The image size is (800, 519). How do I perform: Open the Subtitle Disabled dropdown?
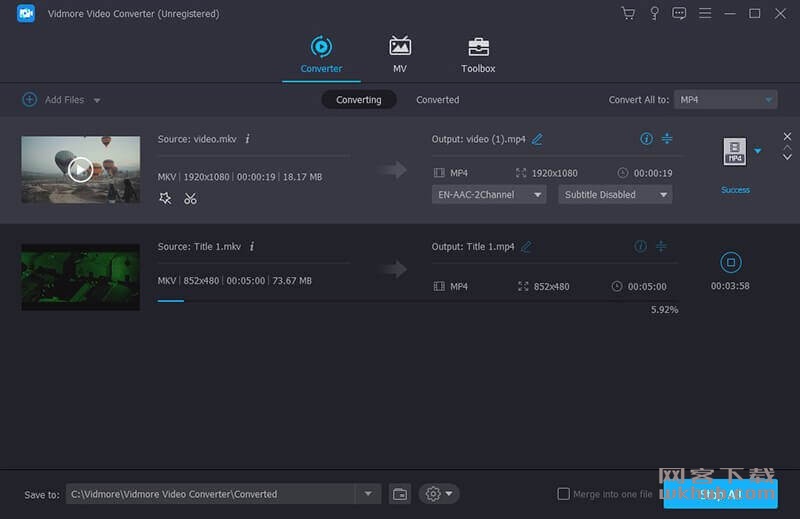[615, 194]
